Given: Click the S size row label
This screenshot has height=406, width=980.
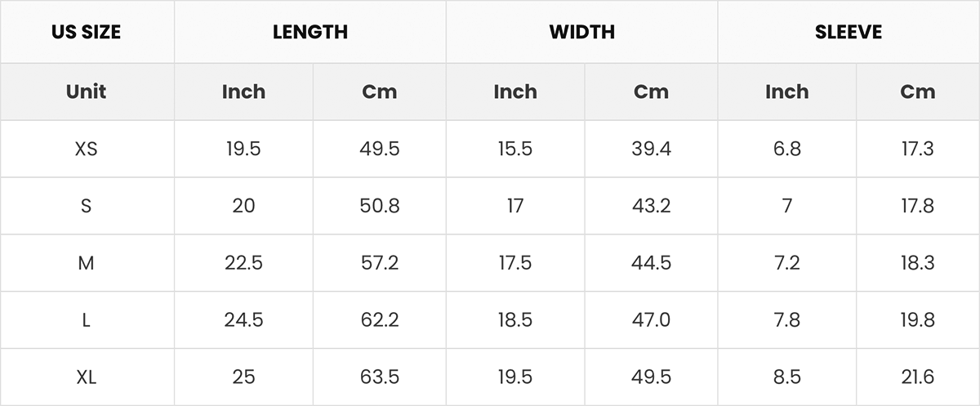Looking at the screenshot, I should [87, 206].
